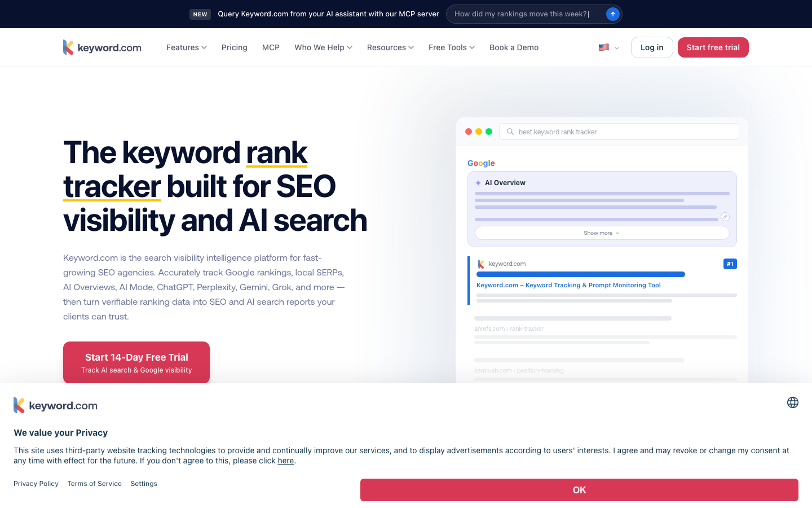The image size is (812, 508).
Task: Click the keyword.com favicon in the search result
Action: [x=481, y=264]
